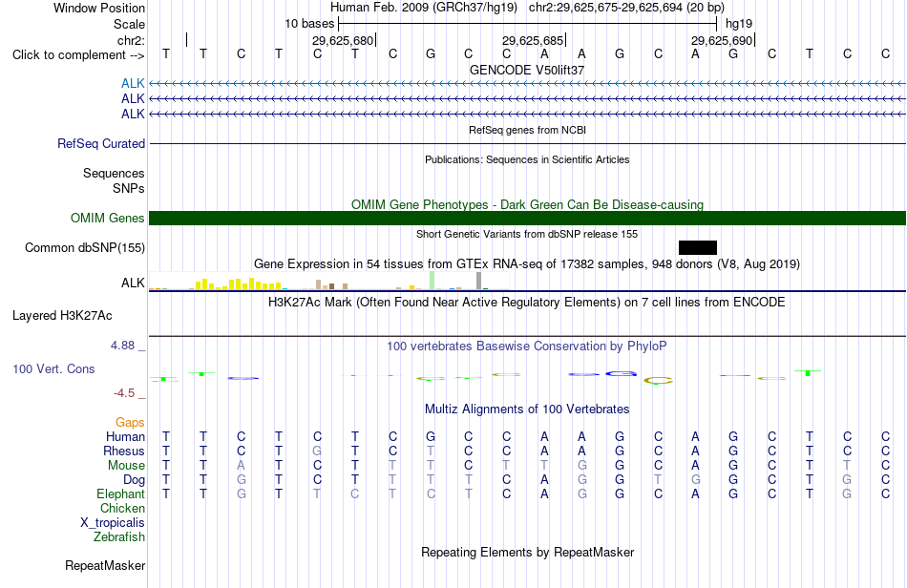
Task: Click 'Short Genetic Variants from dbSNP release 155'
Action: [527, 234]
